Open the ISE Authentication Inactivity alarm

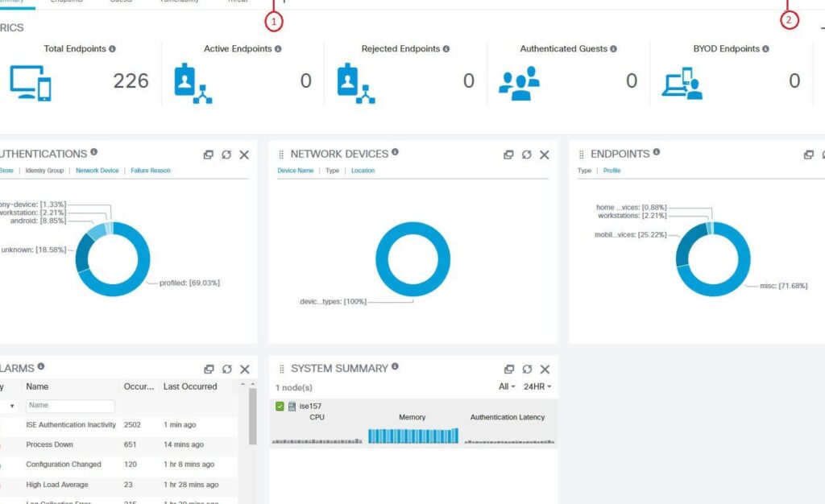(71, 425)
